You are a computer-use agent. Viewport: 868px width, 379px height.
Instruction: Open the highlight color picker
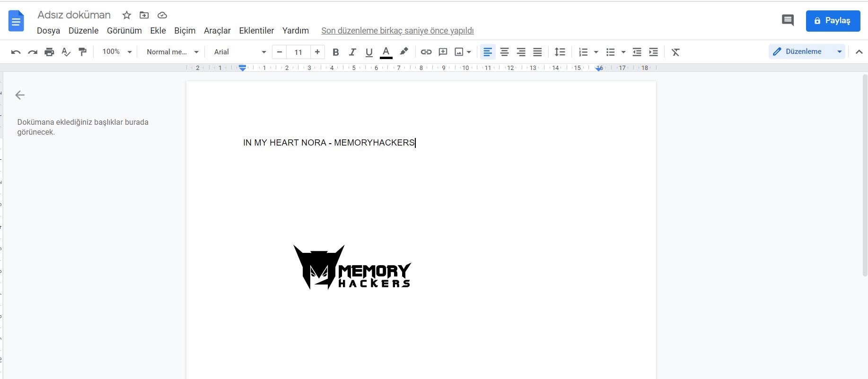(x=404, y=52)
